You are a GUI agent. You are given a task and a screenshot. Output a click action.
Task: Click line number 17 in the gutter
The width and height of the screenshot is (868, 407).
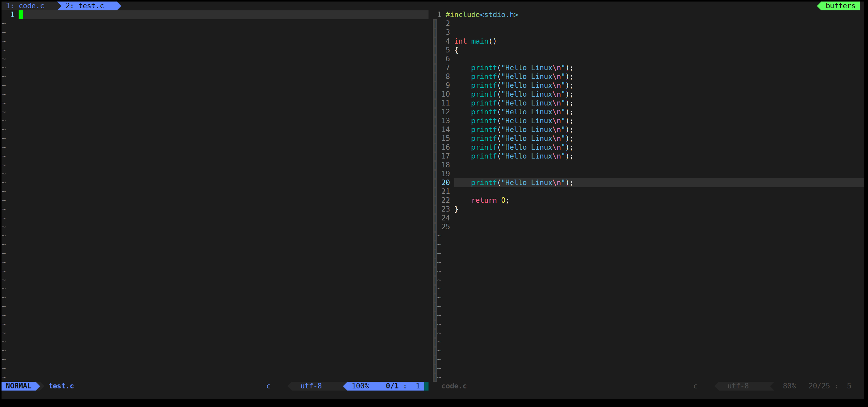(x=446, y=156)
